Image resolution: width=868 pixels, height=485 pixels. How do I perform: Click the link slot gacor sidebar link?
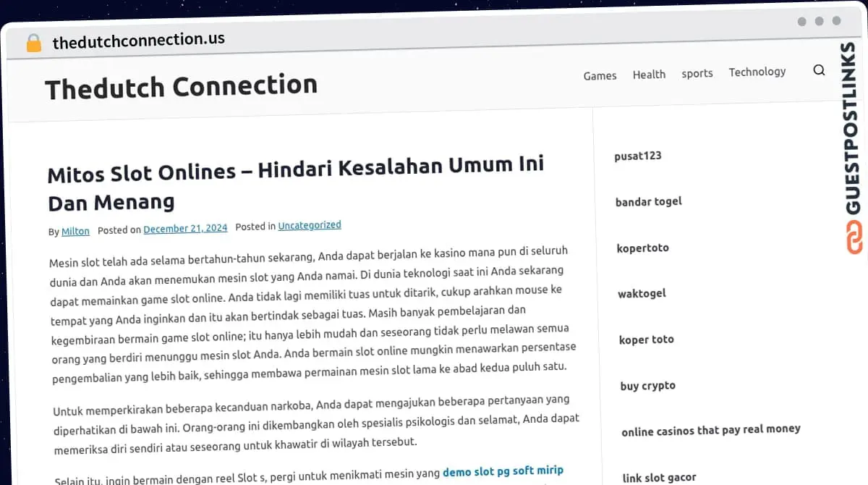(x=660, y=477)
